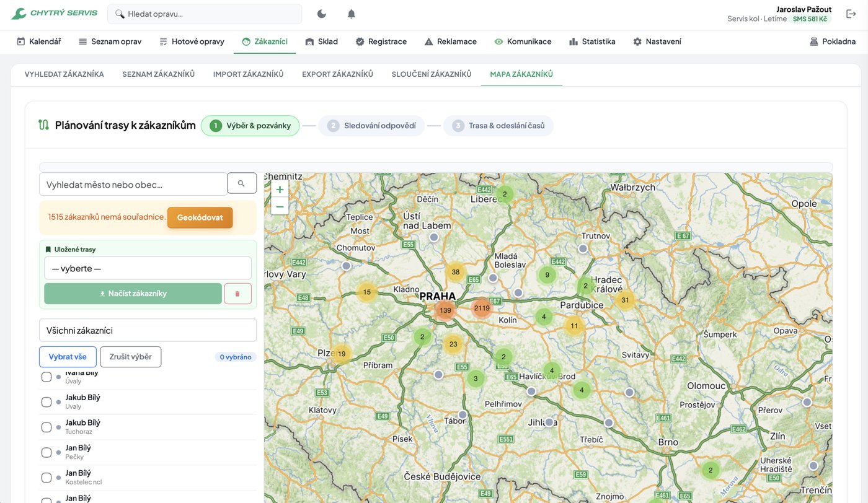The height and width of the screenshot is (503, 868).
Task: Click gray marker on Jihlava
Action: click(549, 422)
